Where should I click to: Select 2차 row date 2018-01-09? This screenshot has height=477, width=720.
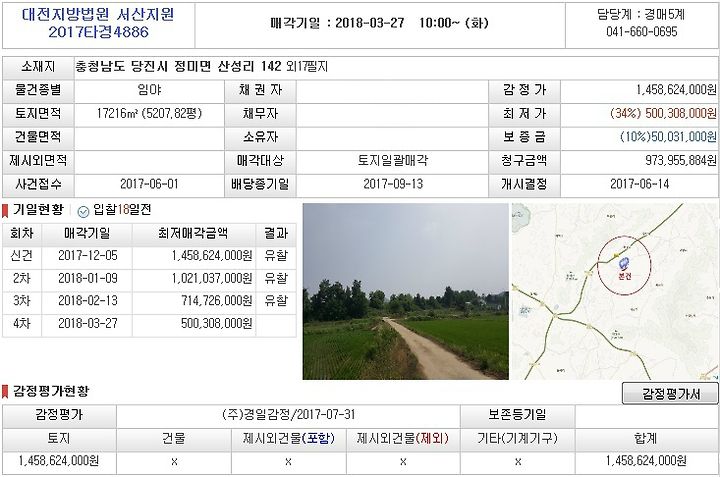pos(88,278)
